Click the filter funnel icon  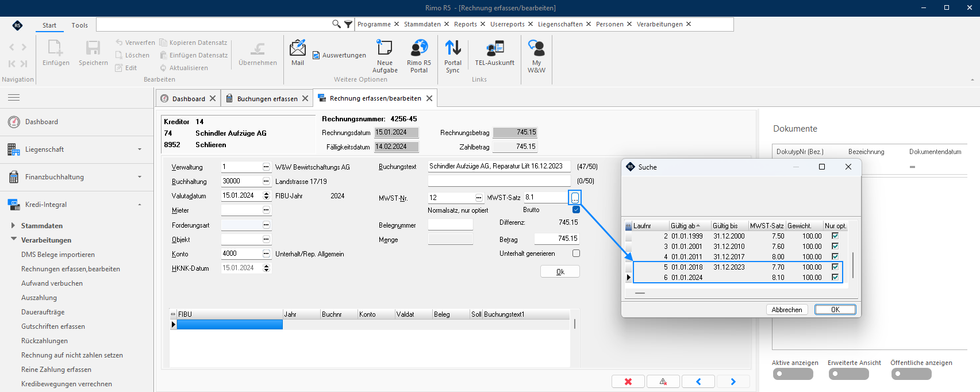pyautogui.click(x=348, y=24)
